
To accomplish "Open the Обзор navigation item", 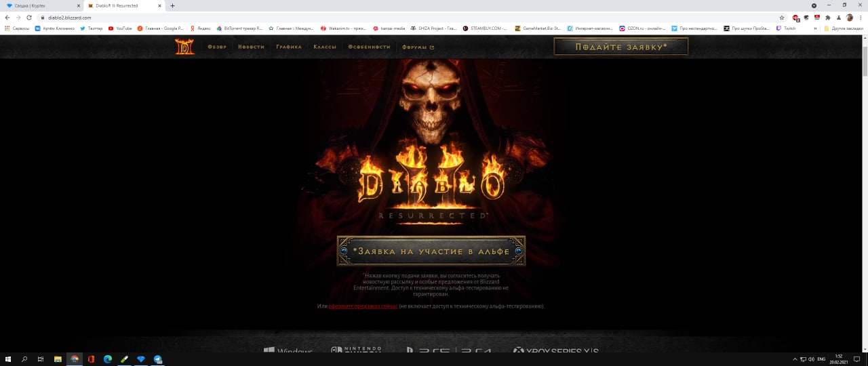I will (x=217, y=47).
